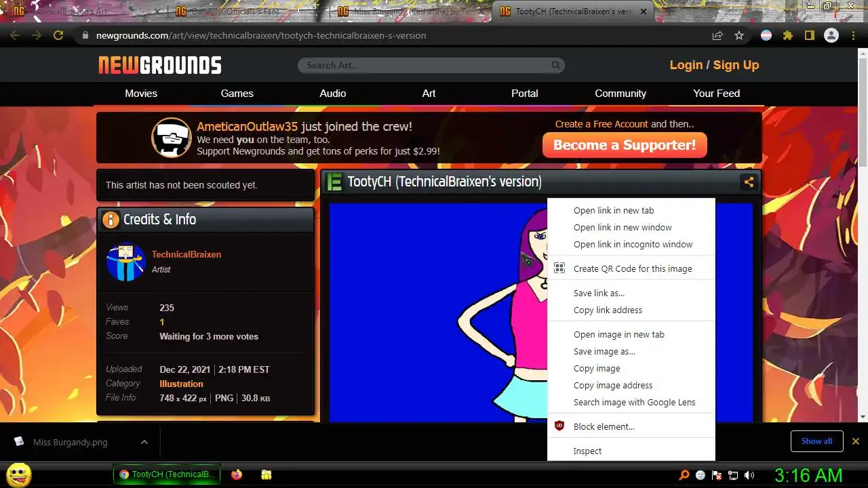The height and width of the screenshot is (488, 868).
Task: Click Show all downloads button
Action: 816,441
